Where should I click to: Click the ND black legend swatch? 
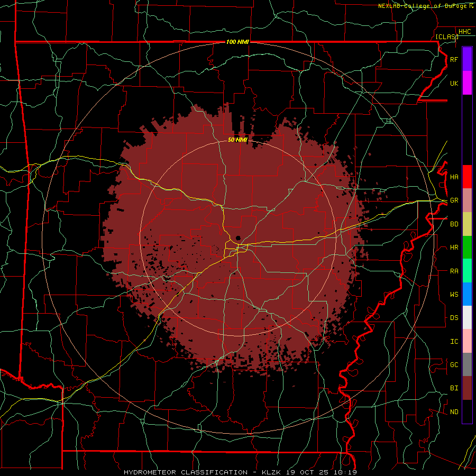point(467,411)
